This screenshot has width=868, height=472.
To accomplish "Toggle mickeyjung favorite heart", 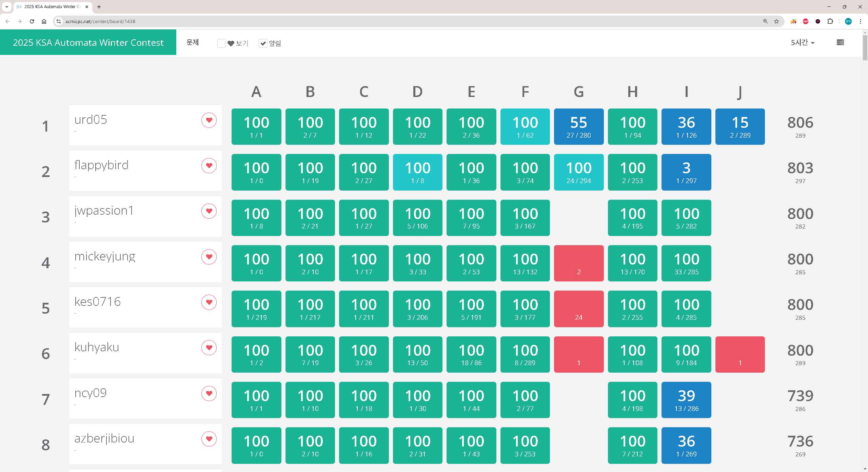I will click(x=209, y=257).
